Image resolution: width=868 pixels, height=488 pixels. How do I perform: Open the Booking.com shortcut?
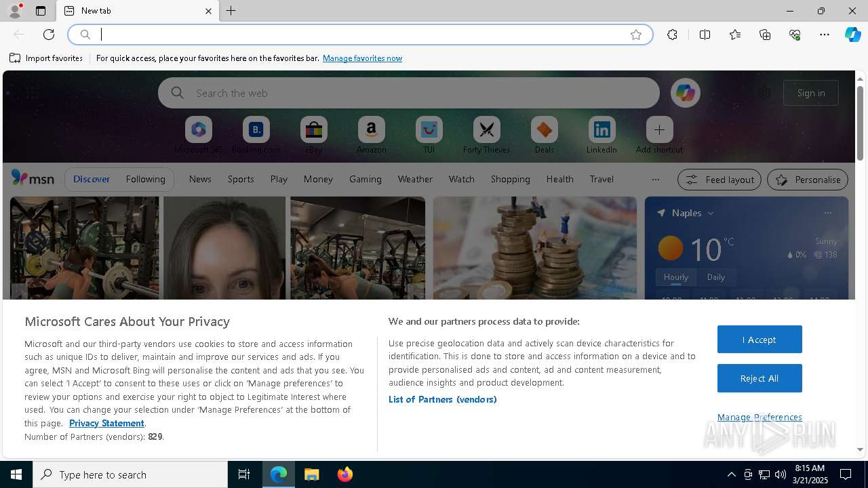[x=256, y=136]
